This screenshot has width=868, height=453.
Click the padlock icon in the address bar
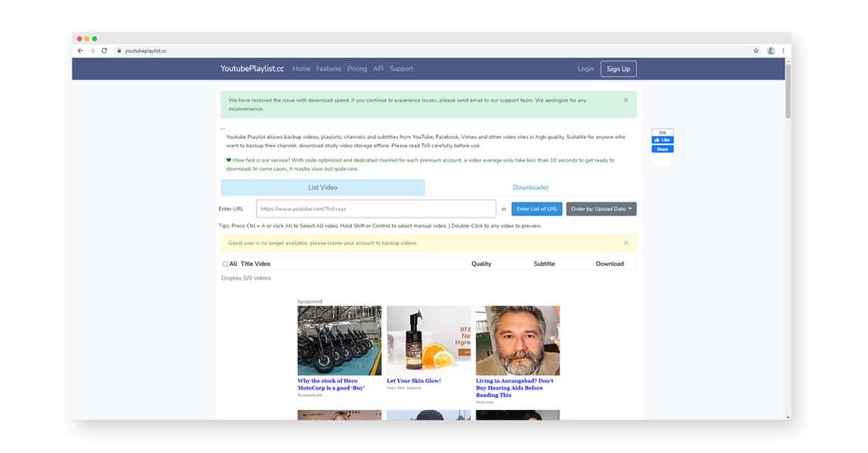119,51
